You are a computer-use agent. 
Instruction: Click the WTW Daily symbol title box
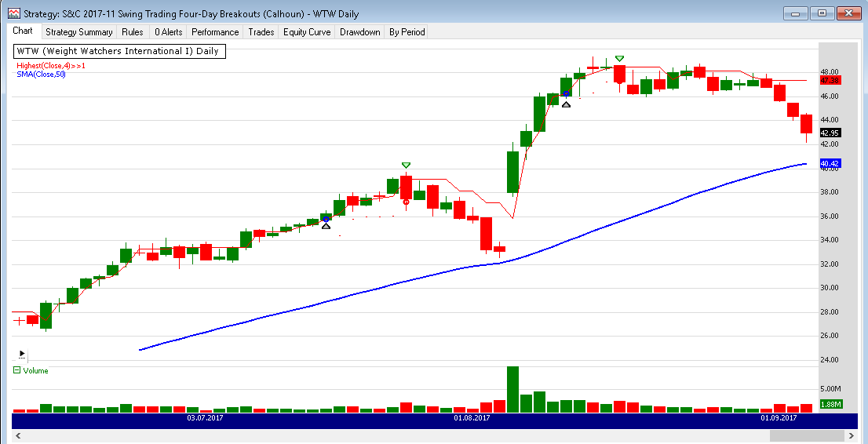[x=118, y=51]
